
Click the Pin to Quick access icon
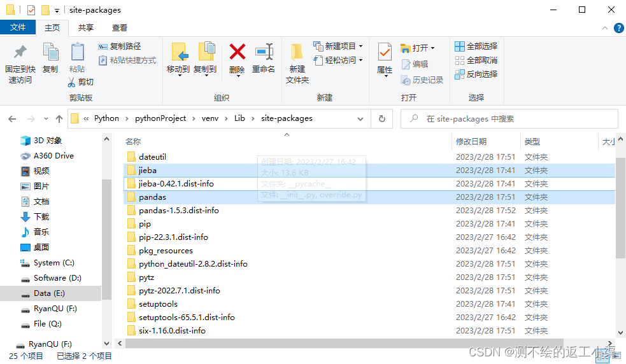(20, 53)
